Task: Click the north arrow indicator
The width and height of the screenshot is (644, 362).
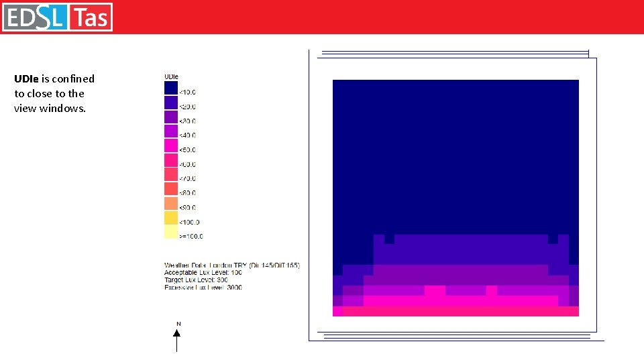Action: [x=176, y=341]
